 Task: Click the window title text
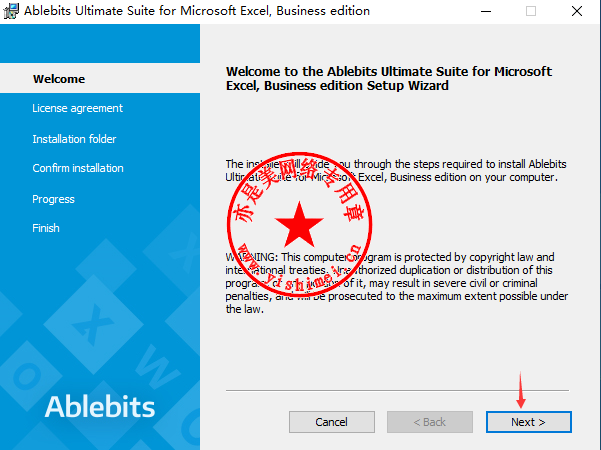[197, 11]
